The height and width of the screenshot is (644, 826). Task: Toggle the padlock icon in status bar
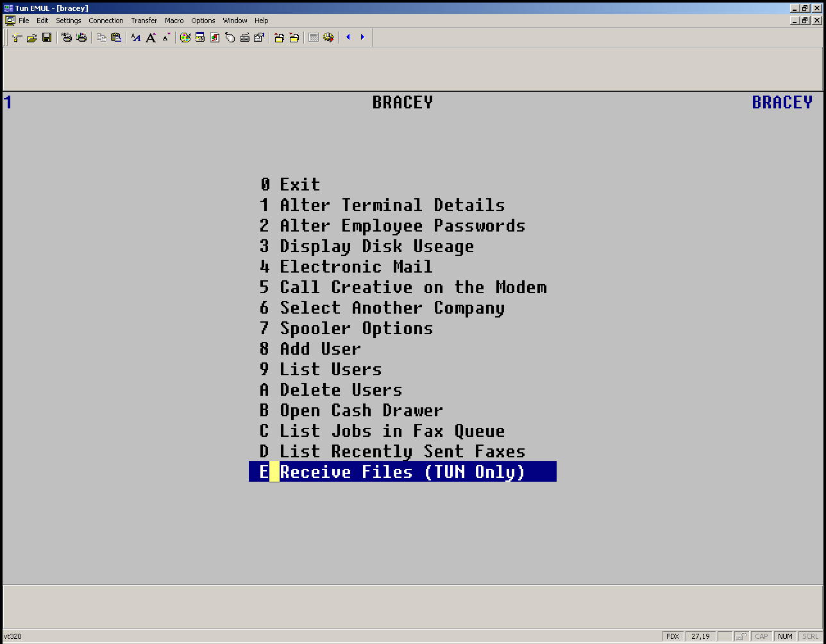(x=741, y=636)
